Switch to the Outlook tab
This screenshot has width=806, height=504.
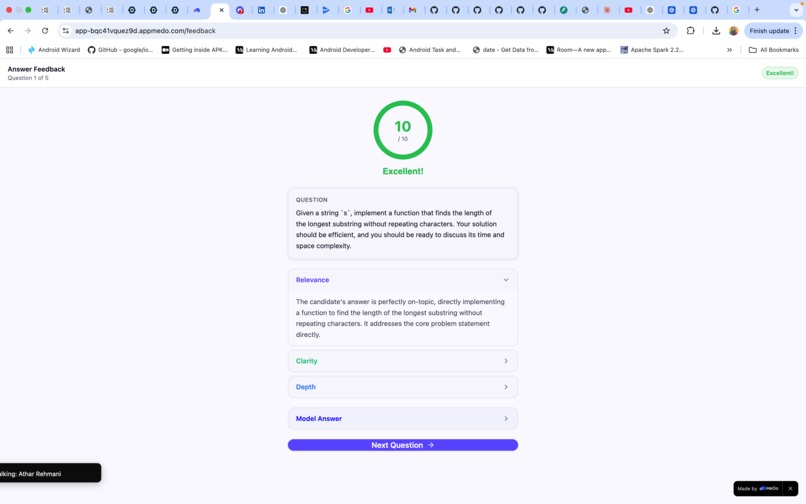point(391,10)
